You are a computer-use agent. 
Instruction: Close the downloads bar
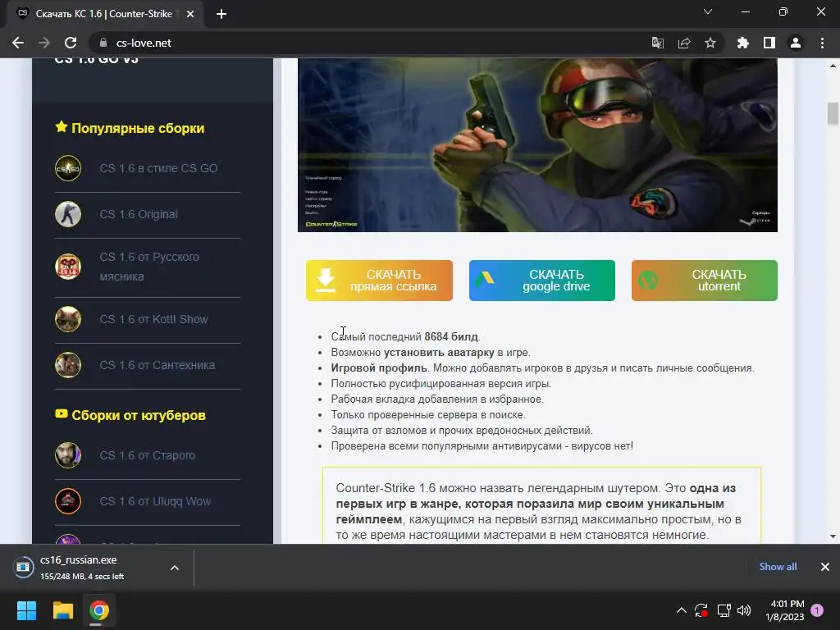tap(825, 567)
